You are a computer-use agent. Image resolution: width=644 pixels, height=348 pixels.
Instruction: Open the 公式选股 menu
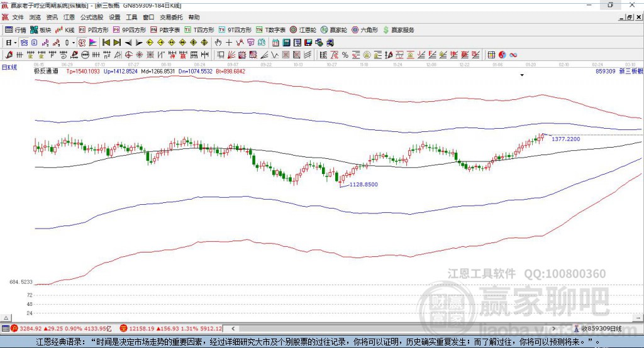(x=92, y=17)
